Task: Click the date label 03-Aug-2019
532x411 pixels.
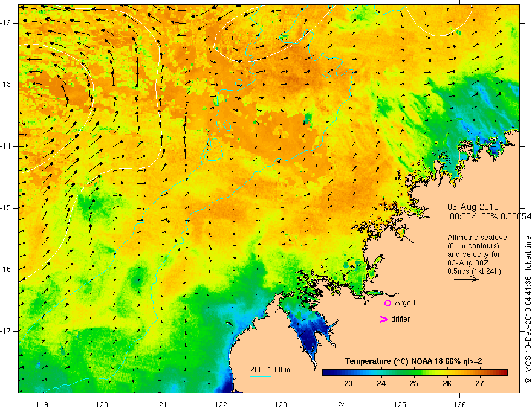Action: click(x=473, y=207)
